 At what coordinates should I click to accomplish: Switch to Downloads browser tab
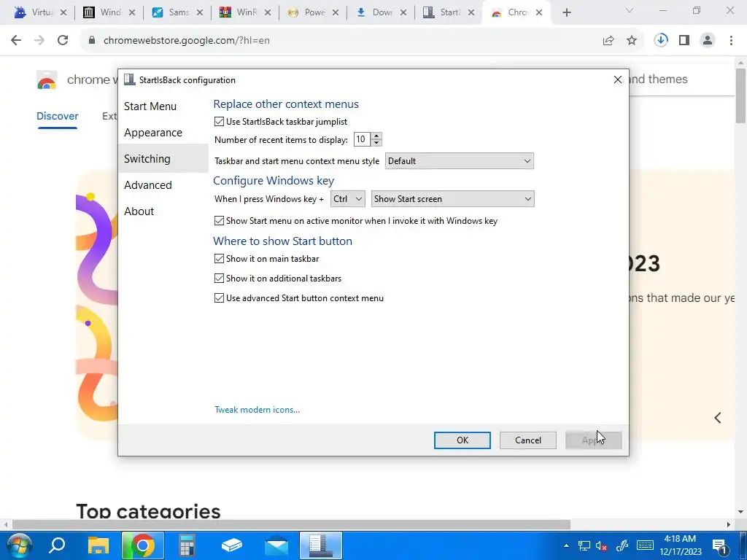click(380, 13)
